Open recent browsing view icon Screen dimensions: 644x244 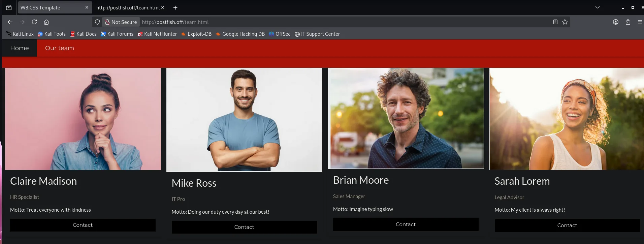[9, 7]
